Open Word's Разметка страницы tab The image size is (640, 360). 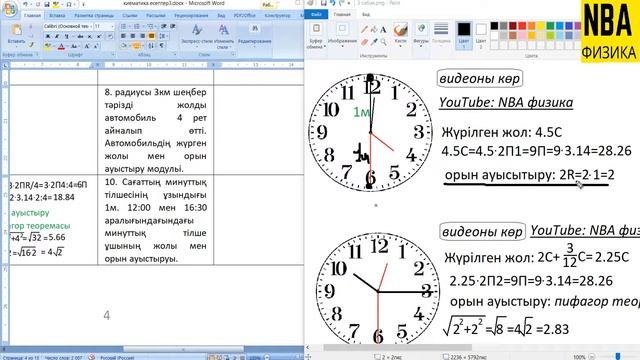point(94,16)
